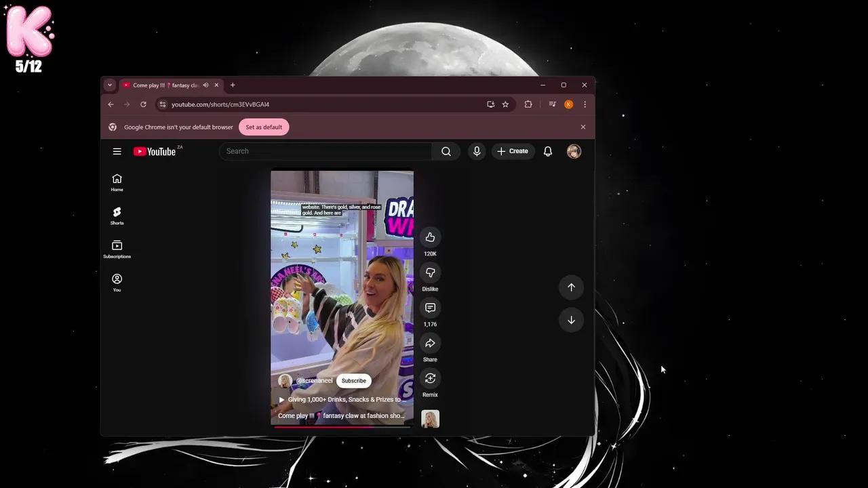Open Shorts in the sidebar
This screenshot has width=868, height=488.
pyautogui.click(x=117, y=216)
